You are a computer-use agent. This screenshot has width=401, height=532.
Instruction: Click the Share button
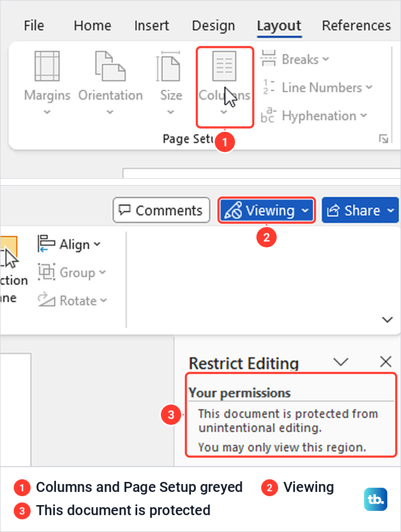[x=360, y=210]
